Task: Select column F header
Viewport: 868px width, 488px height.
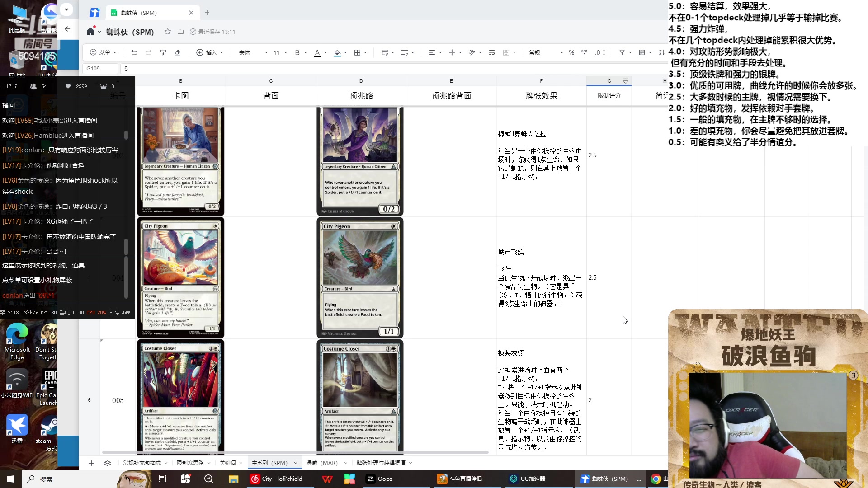Action: [541, 81]
